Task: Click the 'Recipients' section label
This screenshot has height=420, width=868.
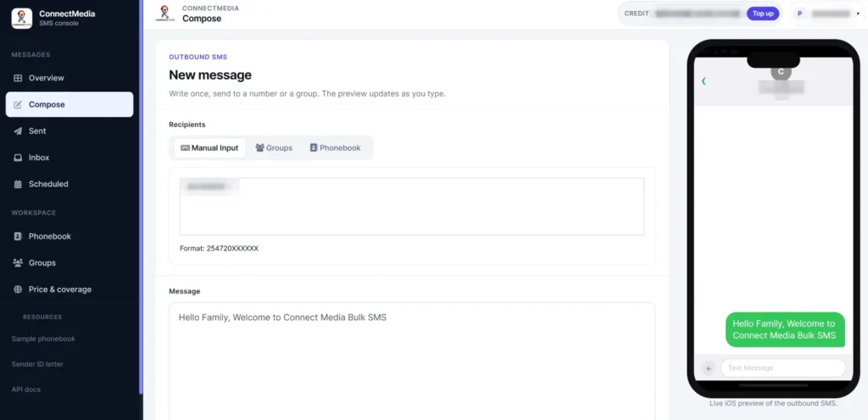Action: point(187,124)
